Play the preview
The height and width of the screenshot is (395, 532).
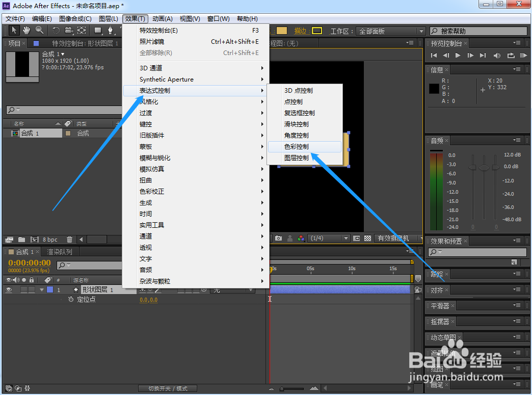point(458,56)
